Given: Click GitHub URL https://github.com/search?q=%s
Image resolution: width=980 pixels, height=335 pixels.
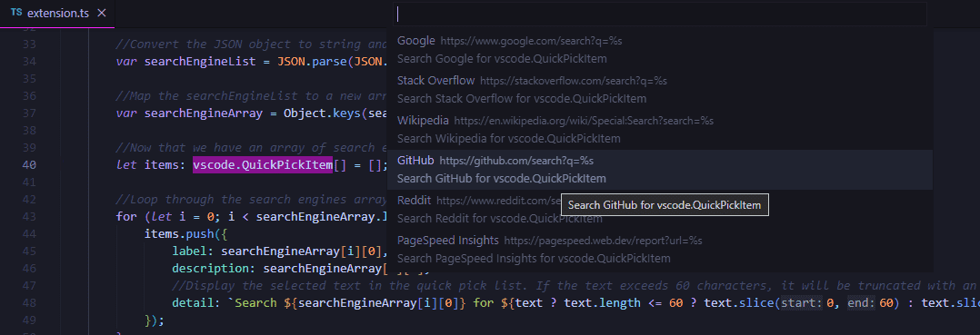Looking at the screenshot, I should [x=516, y=161].
